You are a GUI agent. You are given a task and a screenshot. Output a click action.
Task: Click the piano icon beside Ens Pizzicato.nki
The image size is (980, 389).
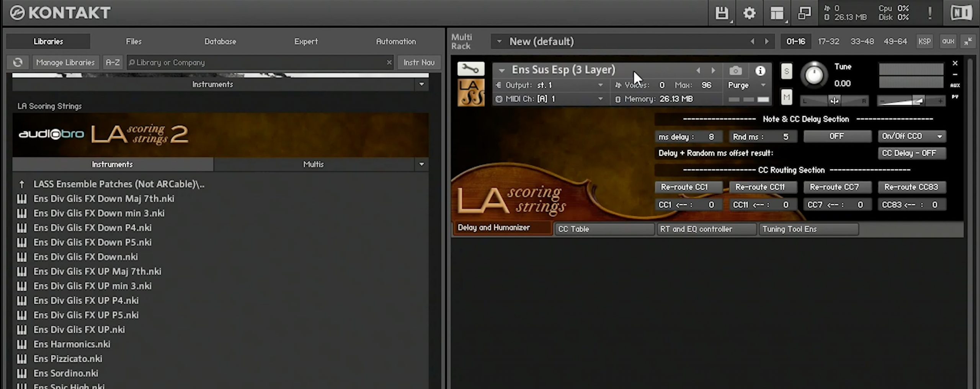pos(22,359)
